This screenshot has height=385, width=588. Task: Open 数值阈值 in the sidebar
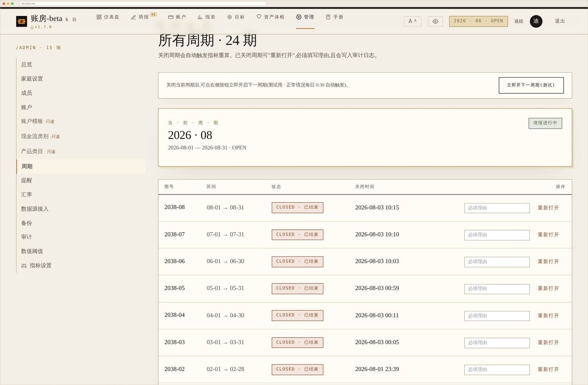click(32, 251)
